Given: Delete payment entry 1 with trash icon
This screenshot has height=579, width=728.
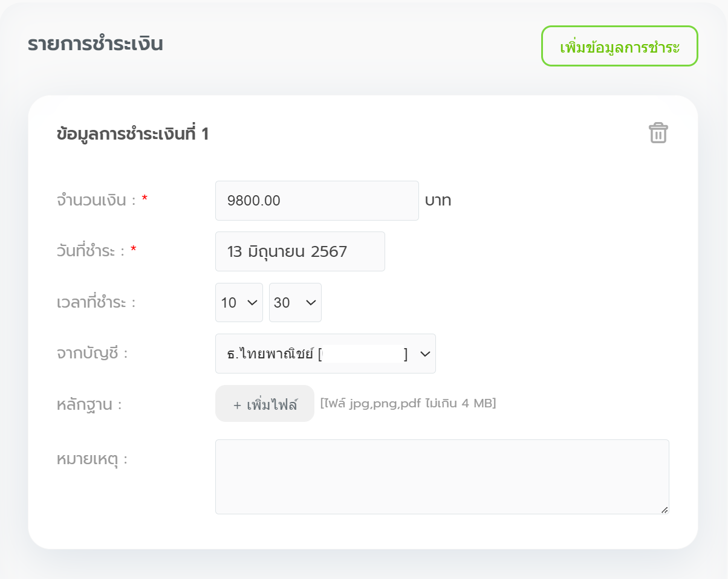Looking at the screenshot, I should point(658,133).
